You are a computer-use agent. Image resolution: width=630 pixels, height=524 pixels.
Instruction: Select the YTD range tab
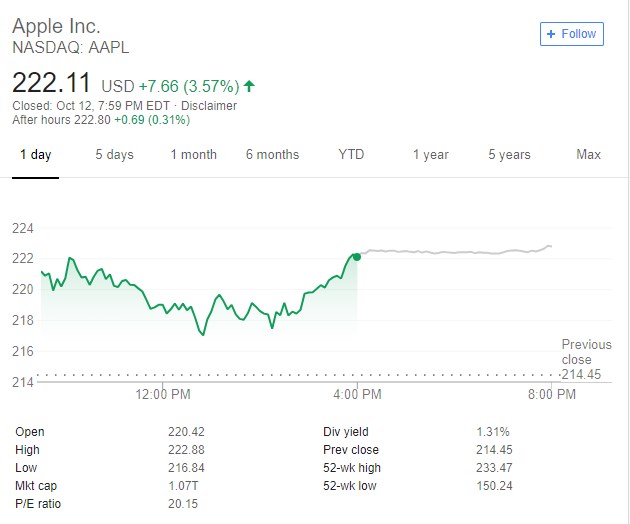coord(351,155)
